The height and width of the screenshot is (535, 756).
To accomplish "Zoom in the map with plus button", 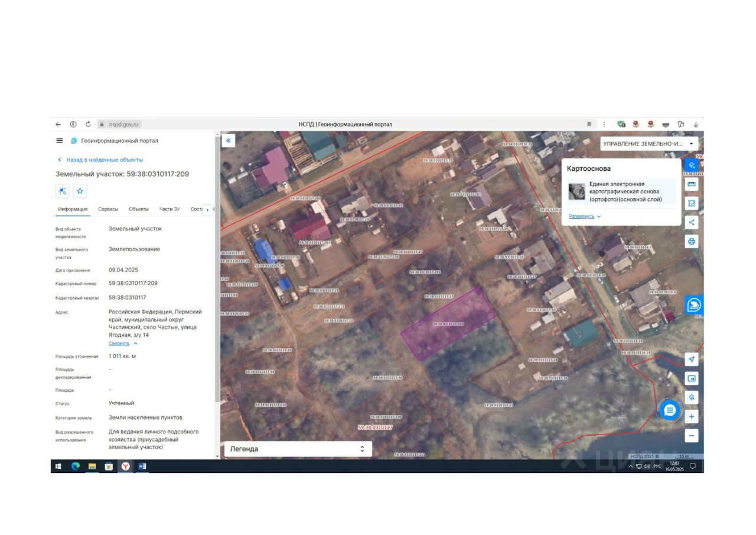I will (x=692, y=417).
